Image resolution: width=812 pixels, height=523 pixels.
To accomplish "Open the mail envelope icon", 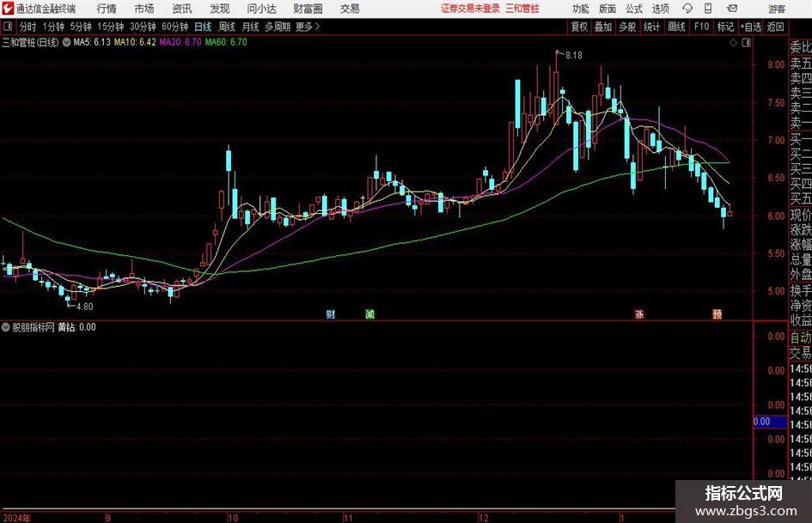I will pyautogui.click(x=732, y=9).
